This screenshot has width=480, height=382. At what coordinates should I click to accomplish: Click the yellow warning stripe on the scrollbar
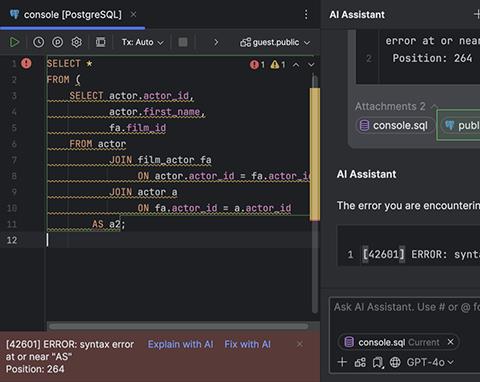[315, 154]
